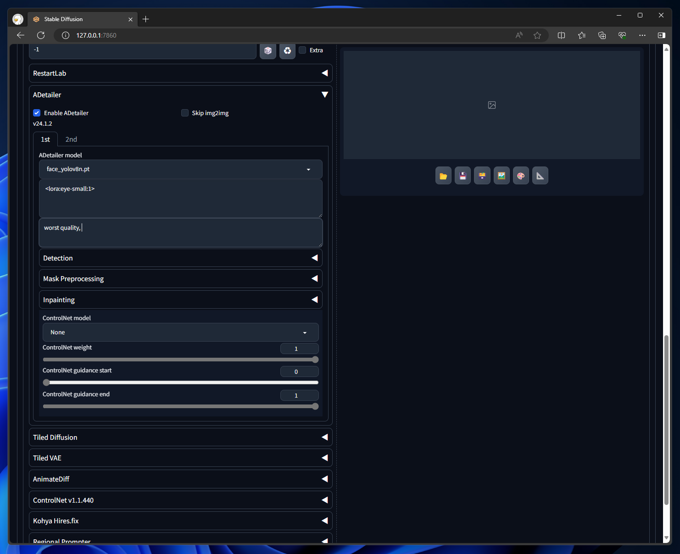Click the ADetailer negative prompt box
Viewport: 680px width, 554px height.
click(180, 233)
